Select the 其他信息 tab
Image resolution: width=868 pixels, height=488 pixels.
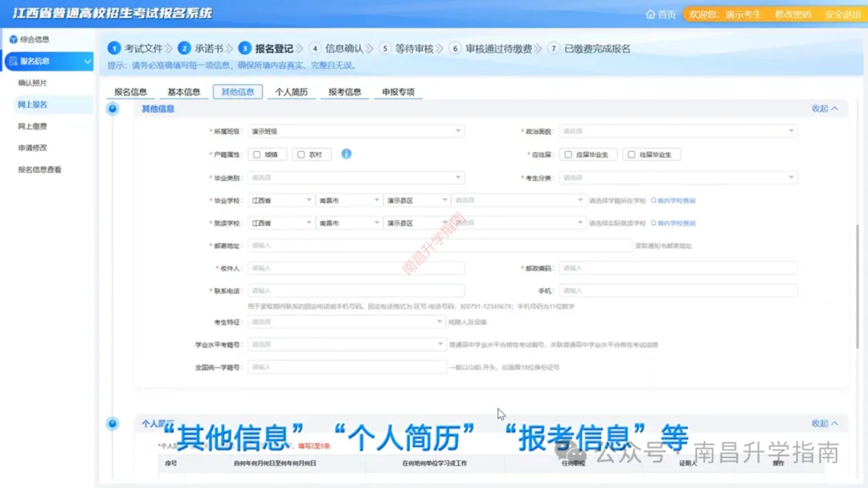[x=237, y=92]
